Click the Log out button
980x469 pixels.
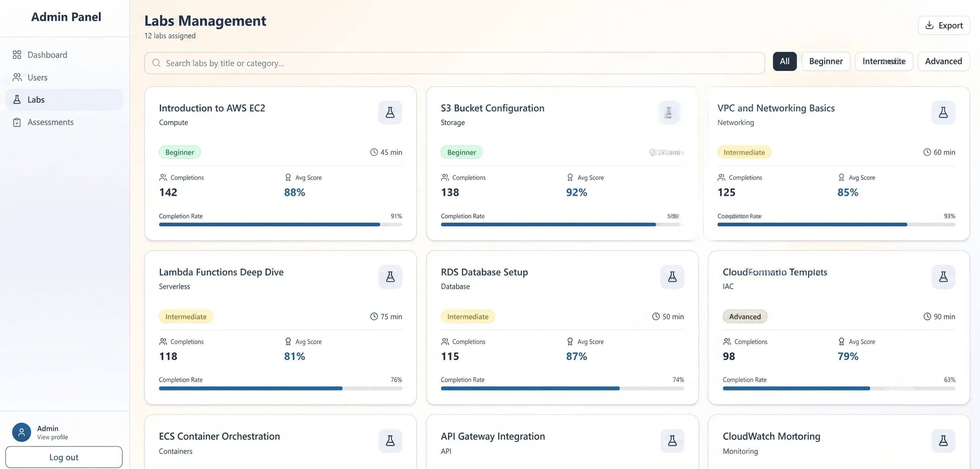64,457
